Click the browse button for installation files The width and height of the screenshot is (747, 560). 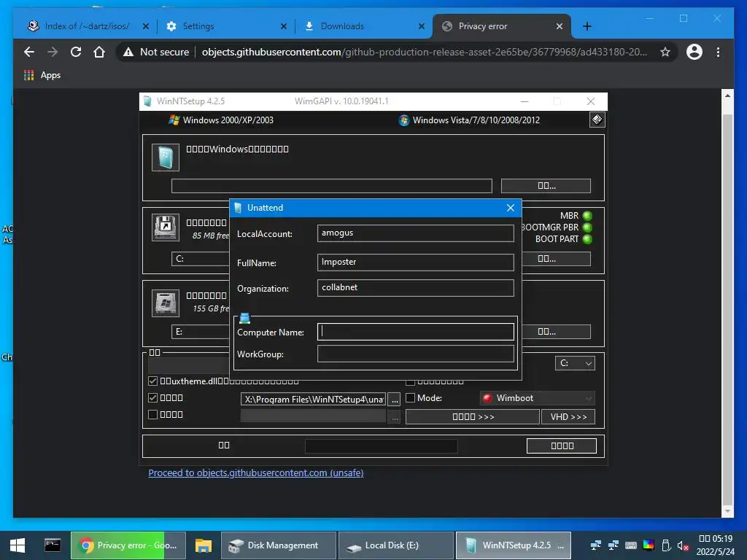(x=546, y=186)
